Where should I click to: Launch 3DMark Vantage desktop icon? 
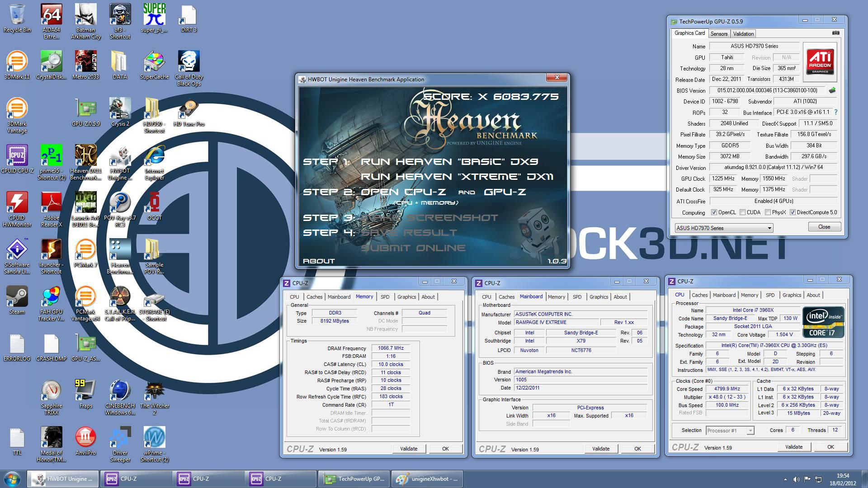coord(17,115)
